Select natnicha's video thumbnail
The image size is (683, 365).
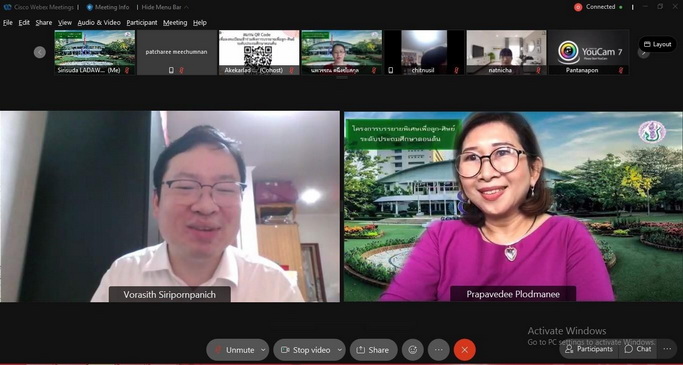[506, 52]
